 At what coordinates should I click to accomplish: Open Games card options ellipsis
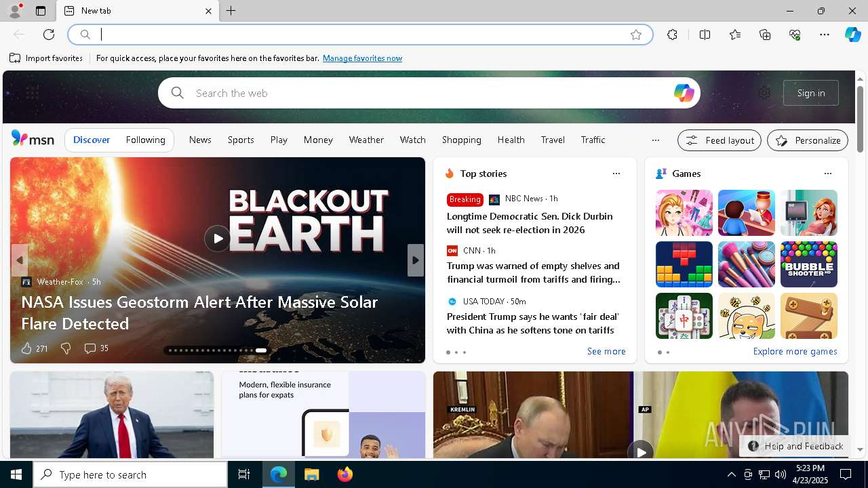click(x=828, y=174)
